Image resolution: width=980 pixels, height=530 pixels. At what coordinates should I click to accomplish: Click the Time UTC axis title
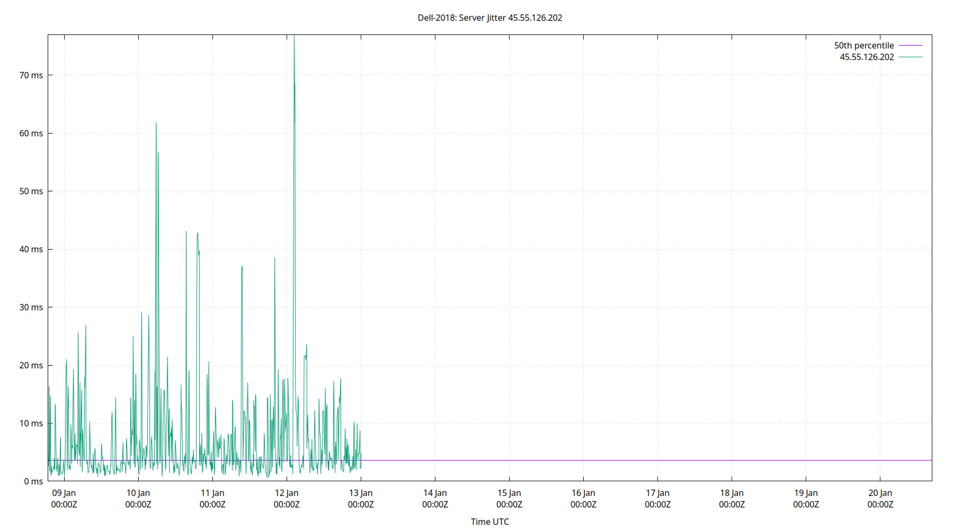tap(489, 522)
